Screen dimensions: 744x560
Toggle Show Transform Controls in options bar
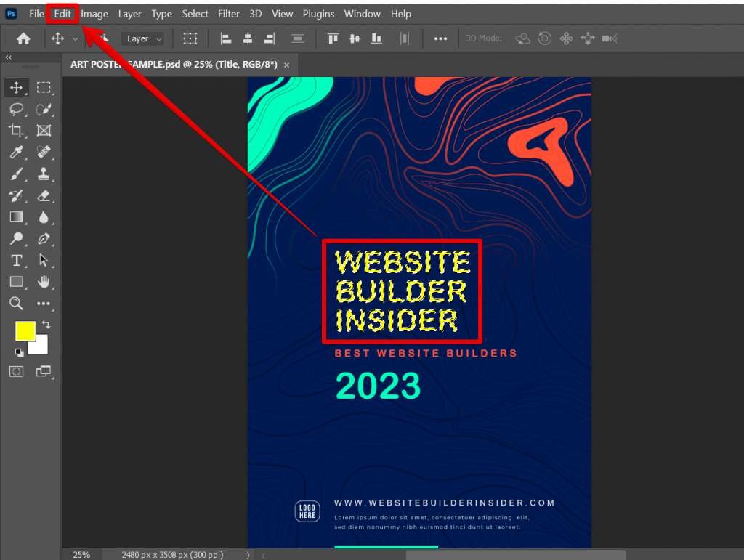pyautogui.click(x=190, y=38)
